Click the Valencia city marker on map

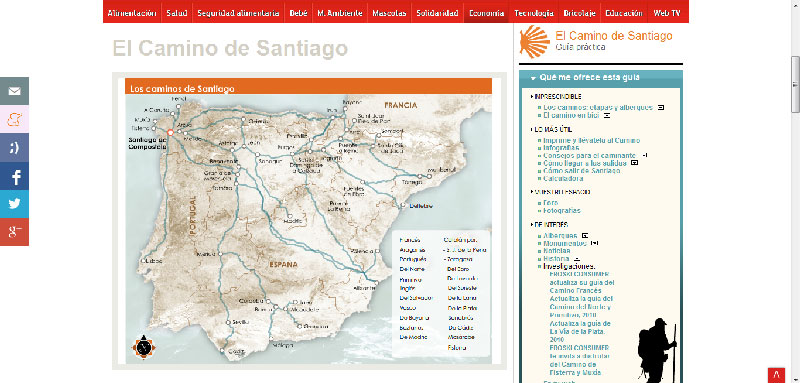click(377, 251)
